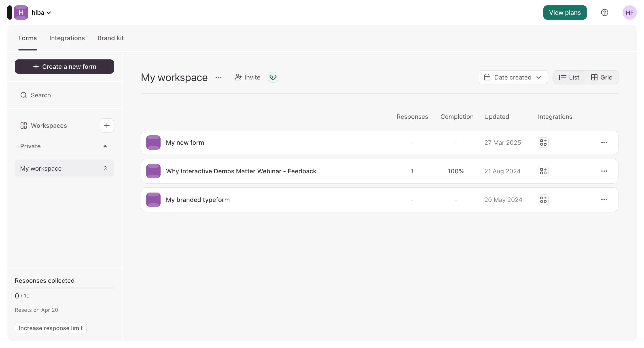Click the Responses column header

tap(412, 117)
